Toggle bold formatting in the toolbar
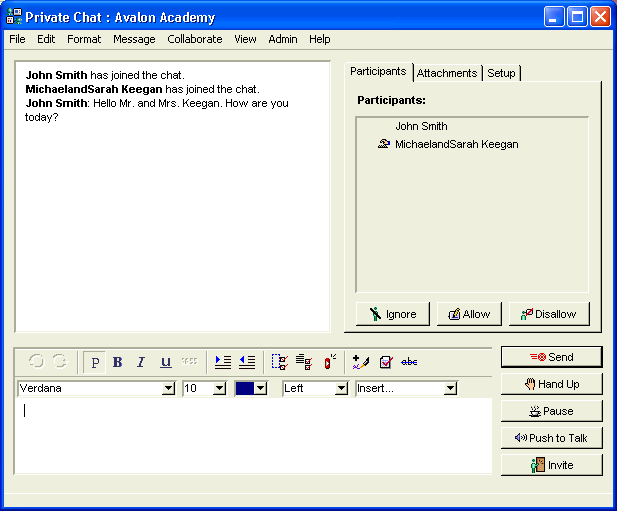617x511 pixels. 118,362
